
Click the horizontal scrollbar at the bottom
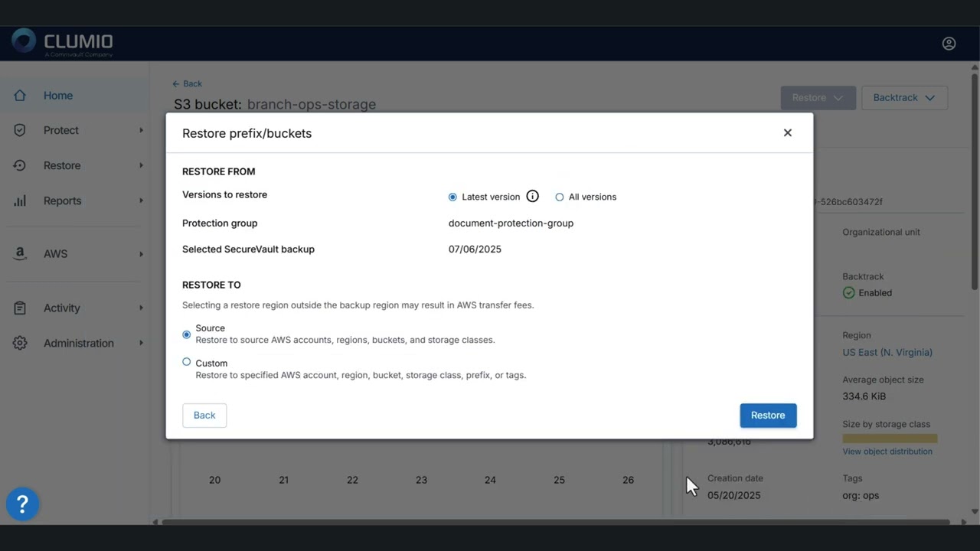(x=555, y=522)
